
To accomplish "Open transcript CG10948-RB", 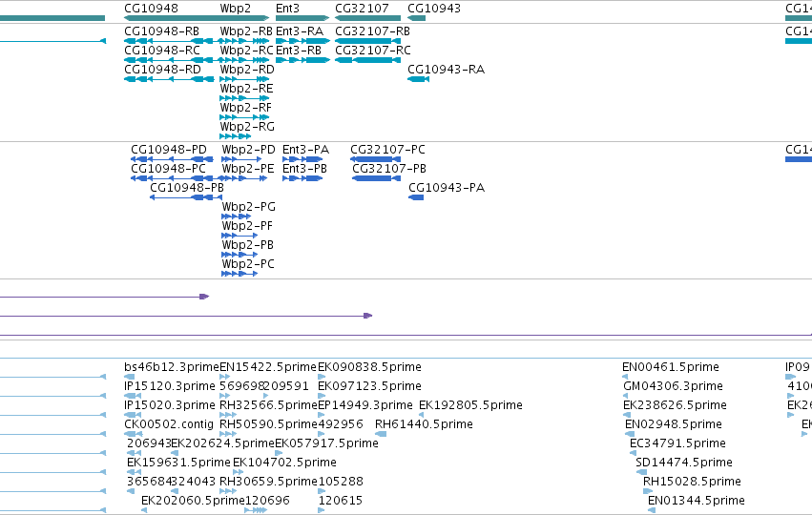I will click(161, 31).
